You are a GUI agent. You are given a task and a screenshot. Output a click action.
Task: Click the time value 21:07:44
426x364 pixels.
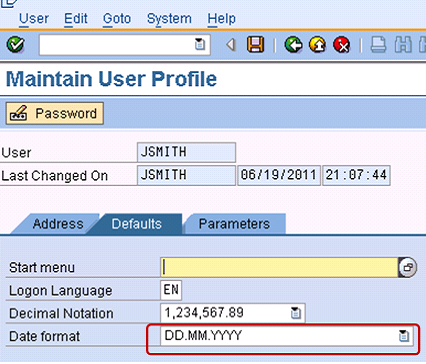coord(356,175)
